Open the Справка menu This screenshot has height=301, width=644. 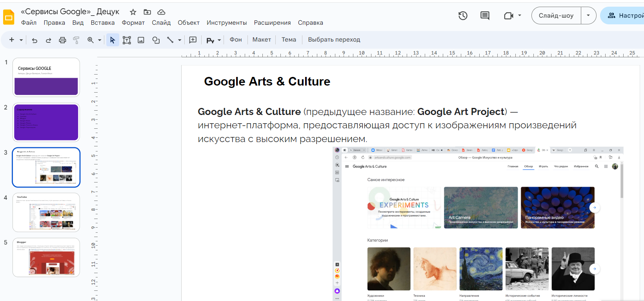click(x=311, y=23)
